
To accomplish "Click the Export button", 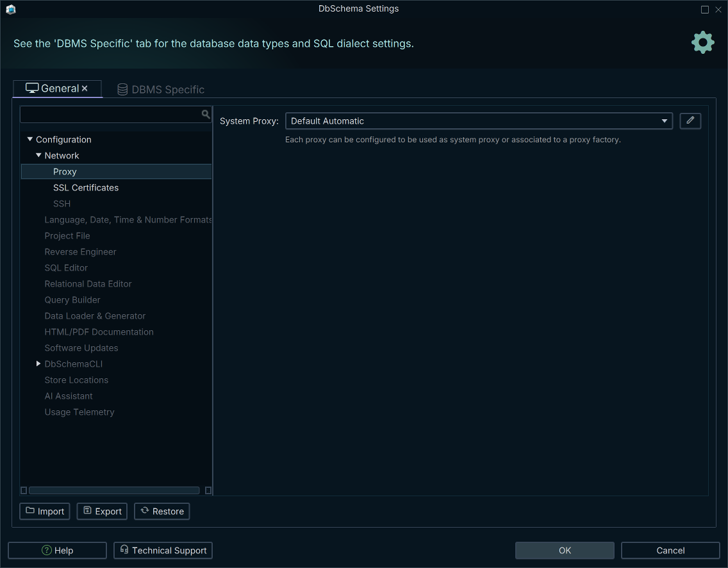I will click(x=102, y=512).
